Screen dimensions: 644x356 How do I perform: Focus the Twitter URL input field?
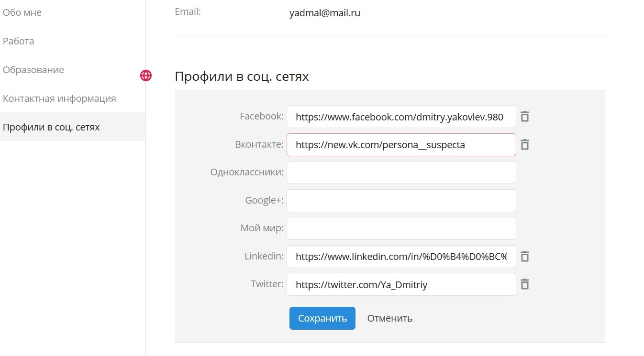click(401, 285)
